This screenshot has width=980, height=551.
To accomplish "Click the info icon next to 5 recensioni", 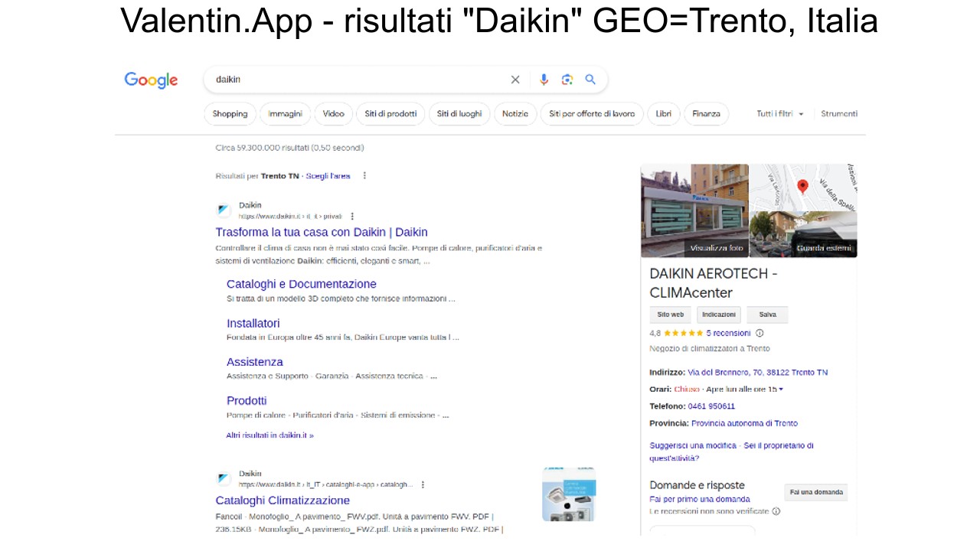I will (x=759, y=333).
